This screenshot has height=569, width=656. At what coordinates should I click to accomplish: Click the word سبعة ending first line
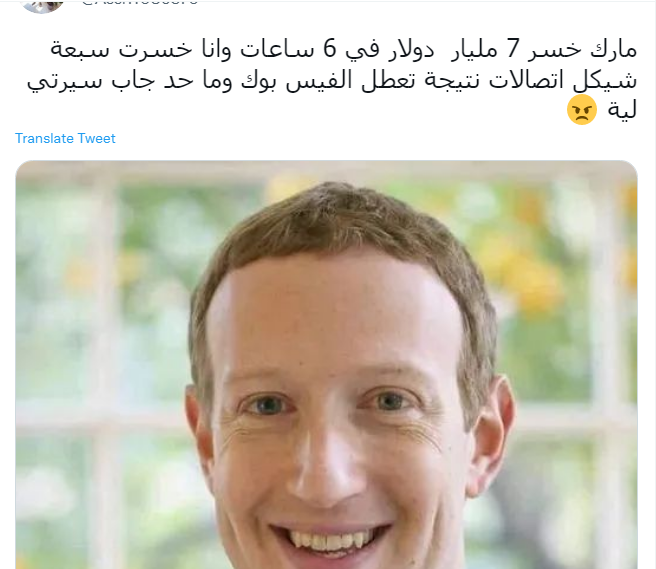pos(80,49)
